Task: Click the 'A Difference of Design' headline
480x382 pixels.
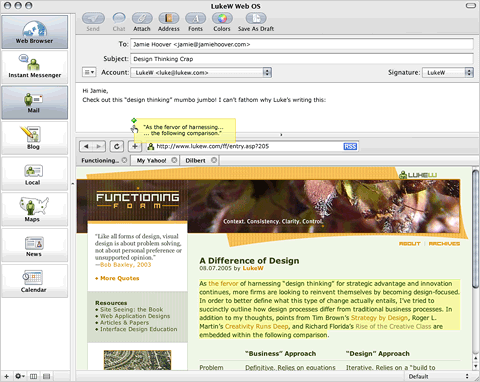Action: (249, 261)
